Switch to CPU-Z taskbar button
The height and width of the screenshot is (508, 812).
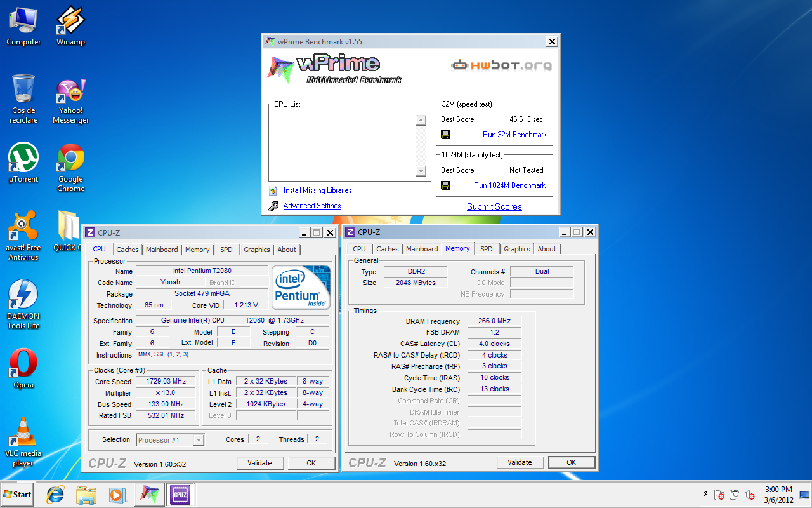180,495
